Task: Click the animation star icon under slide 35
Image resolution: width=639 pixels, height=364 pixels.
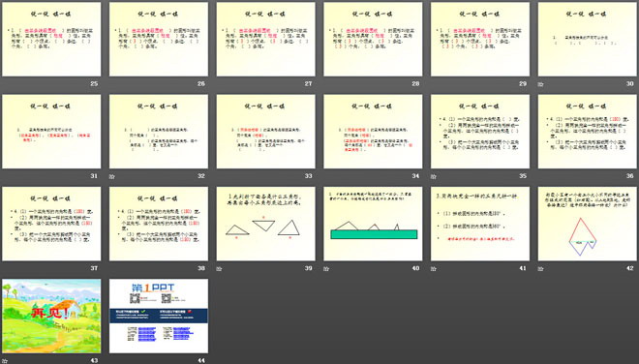Action: [x=434, y=176]
